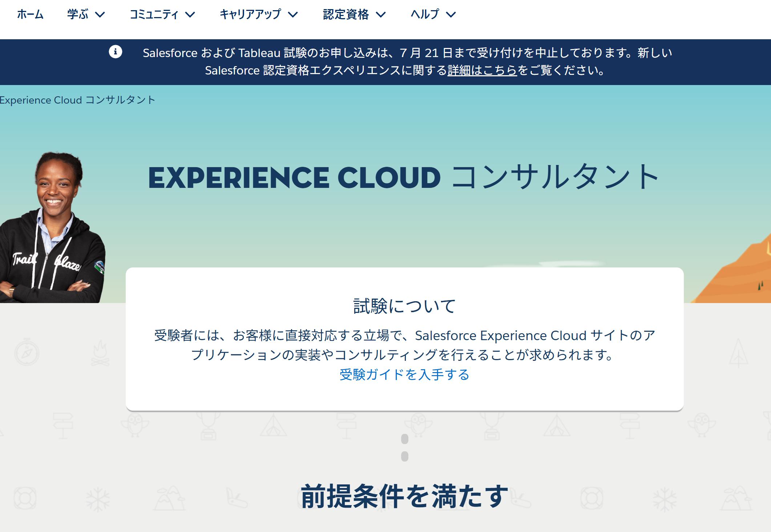Click the EXPERIENCE CLOUD コンサルタント heading
The image size is (771, 532).
403,177
